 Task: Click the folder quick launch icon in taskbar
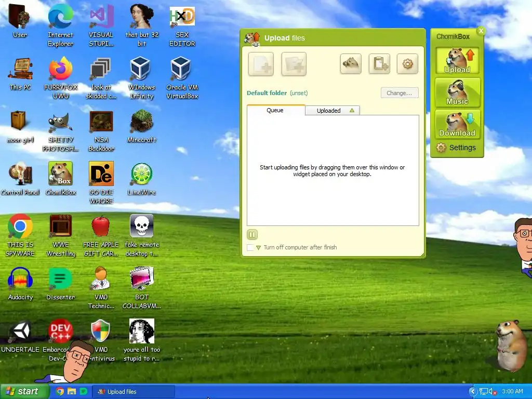click(72, 391)
